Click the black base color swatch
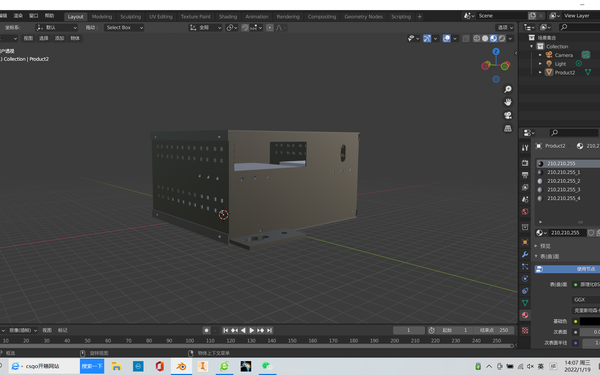Viewport: 600px width, 375px height. point(590,321)
